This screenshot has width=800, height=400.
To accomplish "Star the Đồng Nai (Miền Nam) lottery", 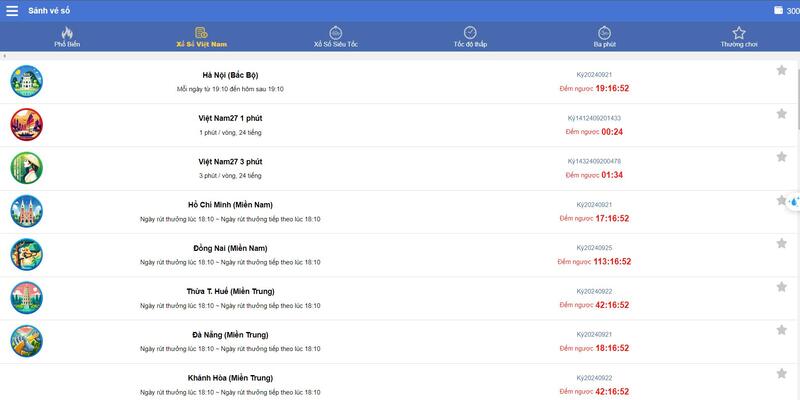I will (781, 243).
